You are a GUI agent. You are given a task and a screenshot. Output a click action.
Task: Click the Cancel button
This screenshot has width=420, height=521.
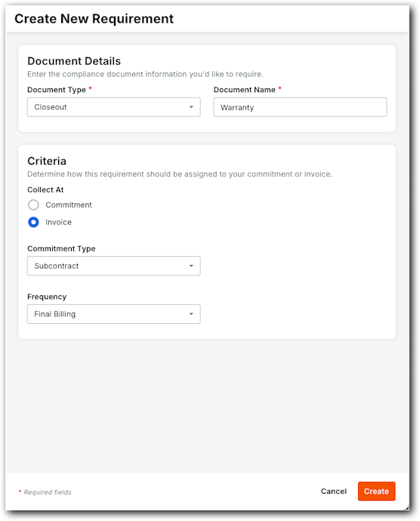tap(334, 491)
